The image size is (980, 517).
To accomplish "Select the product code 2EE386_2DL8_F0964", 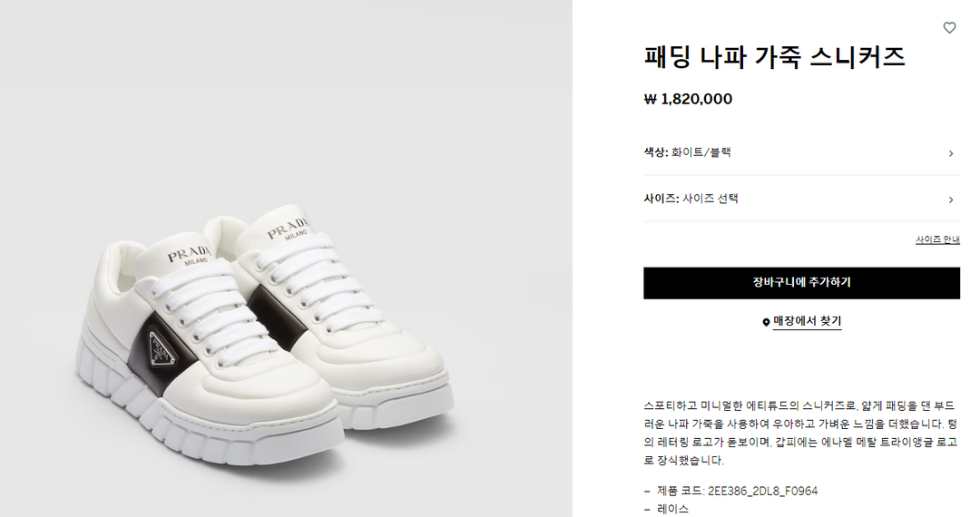I will pos(762,491).
